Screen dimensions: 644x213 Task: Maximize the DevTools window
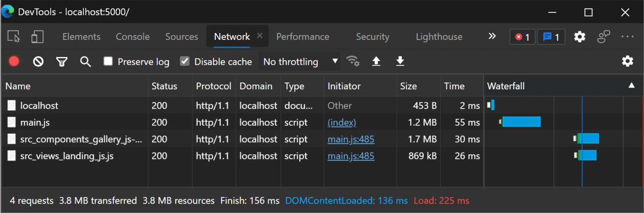click(x=589, y=12)
